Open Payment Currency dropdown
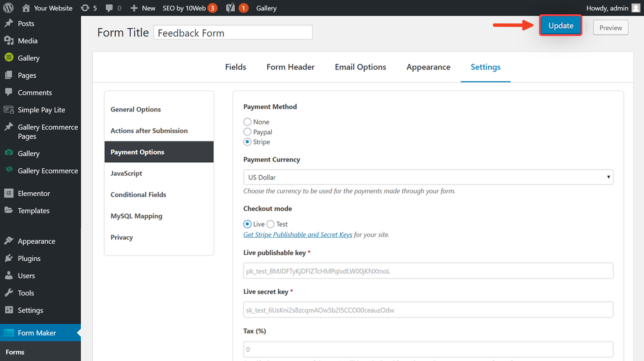This screenshot has width=644, height=361. point(428,177)
